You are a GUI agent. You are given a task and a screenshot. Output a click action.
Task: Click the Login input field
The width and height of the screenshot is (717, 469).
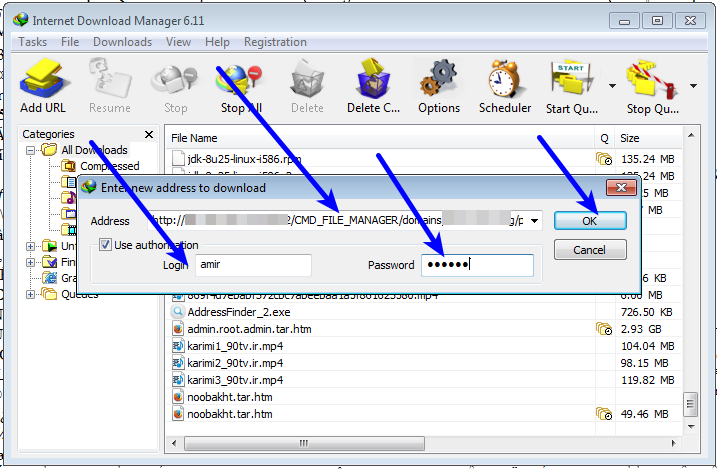tap(253, 265)
